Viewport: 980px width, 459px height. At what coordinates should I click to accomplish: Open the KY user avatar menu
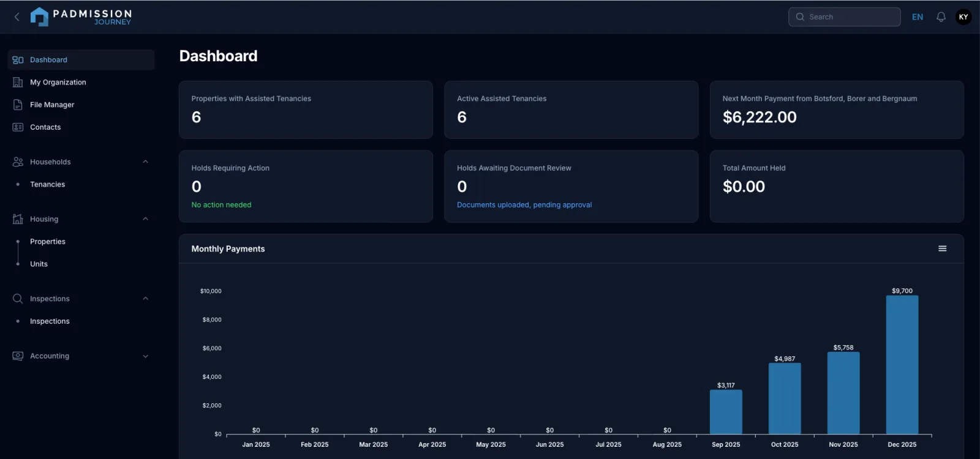[963, 17]
